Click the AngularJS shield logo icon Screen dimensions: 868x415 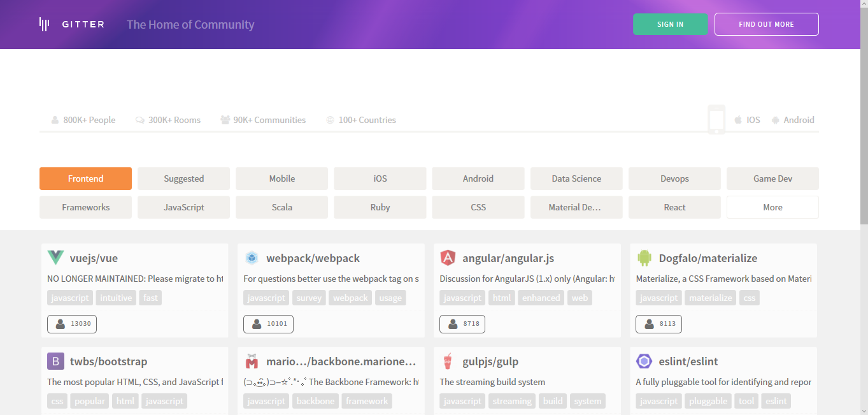point(448,258)
